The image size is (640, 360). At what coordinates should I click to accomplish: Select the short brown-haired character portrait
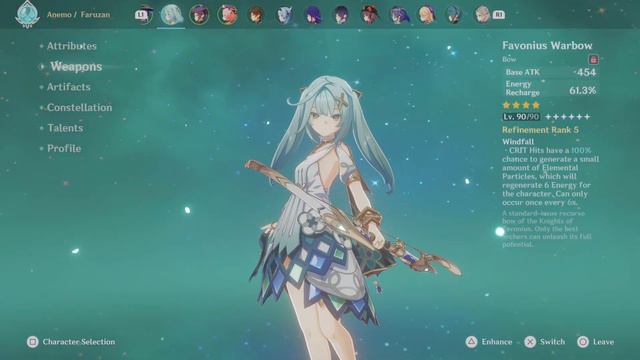pos(256,15)
